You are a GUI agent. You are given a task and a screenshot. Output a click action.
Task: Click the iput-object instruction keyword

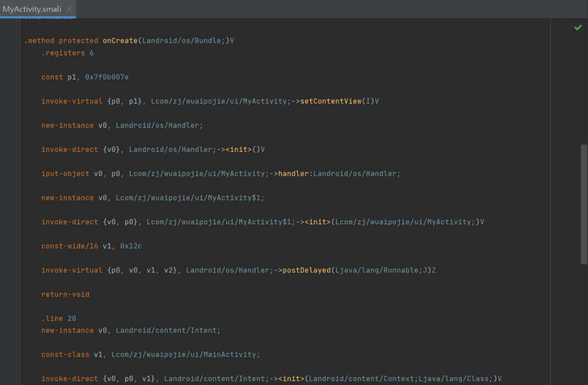tap(65, 173)
